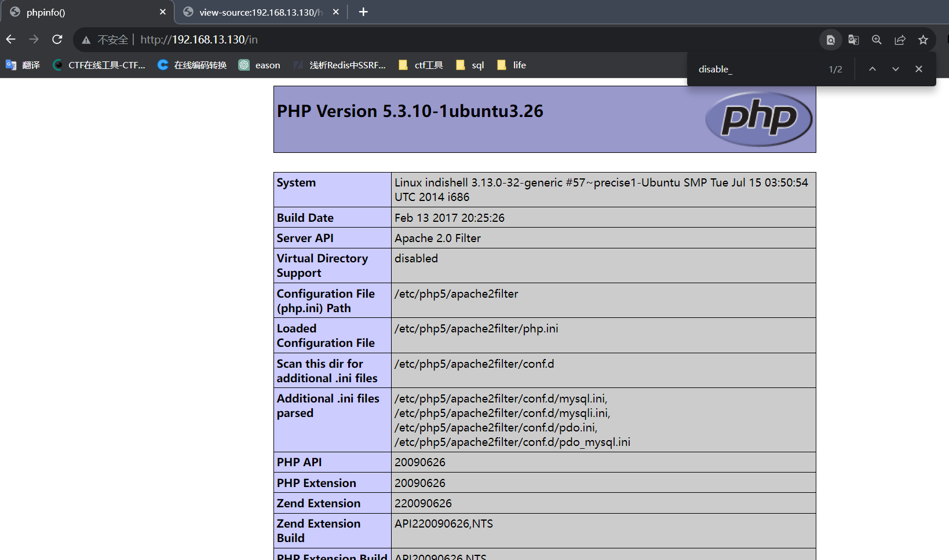Open the 浅析Redis中SSRF bookmark

[340, 65]
